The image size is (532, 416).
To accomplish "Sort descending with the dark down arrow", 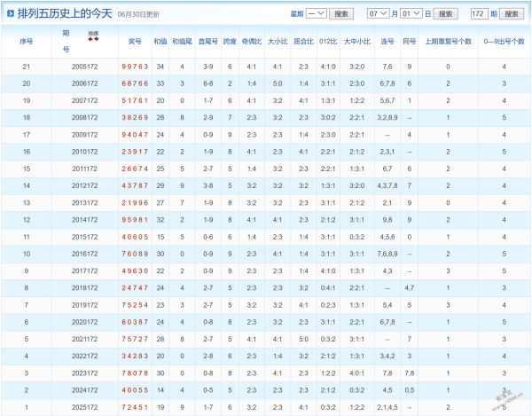I will click(x=97, y=39).
